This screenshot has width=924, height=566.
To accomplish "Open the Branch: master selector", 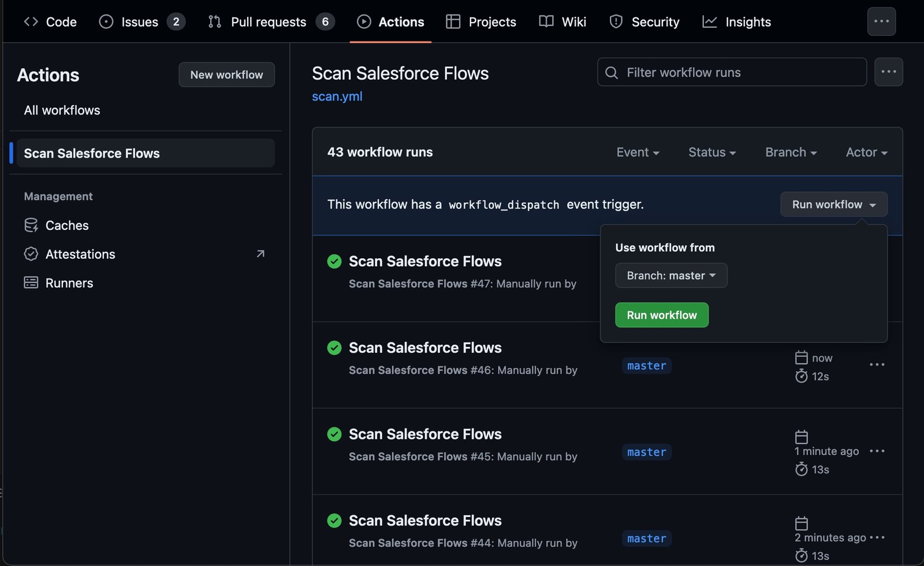I will [x=671, y=275].
